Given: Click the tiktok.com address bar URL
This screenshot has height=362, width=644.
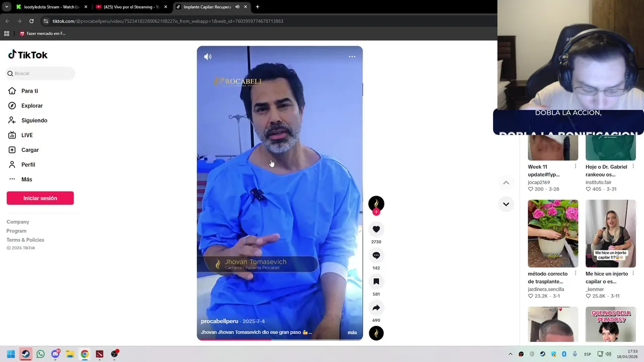Looking at the screenshot, I should pyautogui.click(x=168, y=21).
